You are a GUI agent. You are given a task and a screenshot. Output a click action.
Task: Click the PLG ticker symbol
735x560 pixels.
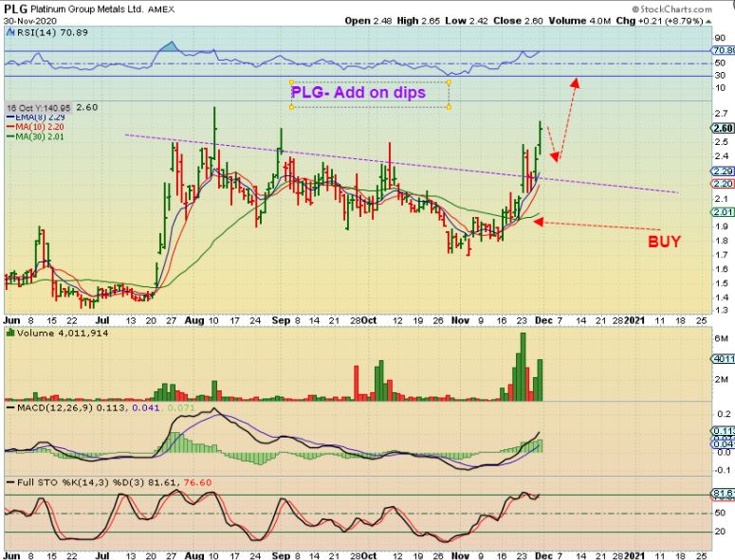(15, 9)
